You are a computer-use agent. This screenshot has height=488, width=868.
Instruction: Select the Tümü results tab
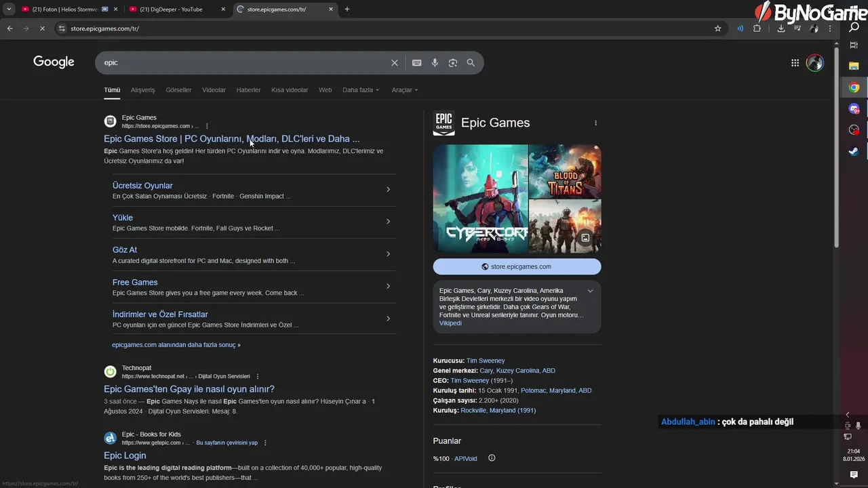pos(112,90)
